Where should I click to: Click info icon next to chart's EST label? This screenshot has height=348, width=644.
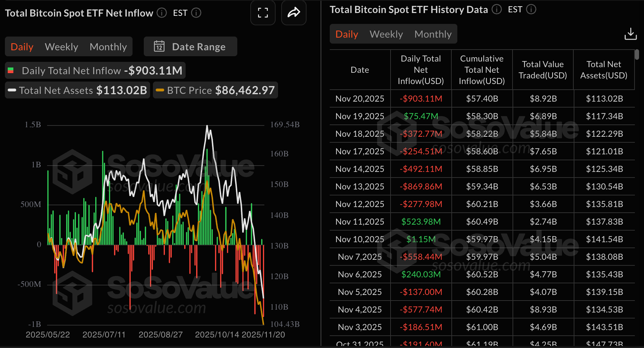[196, 13]
